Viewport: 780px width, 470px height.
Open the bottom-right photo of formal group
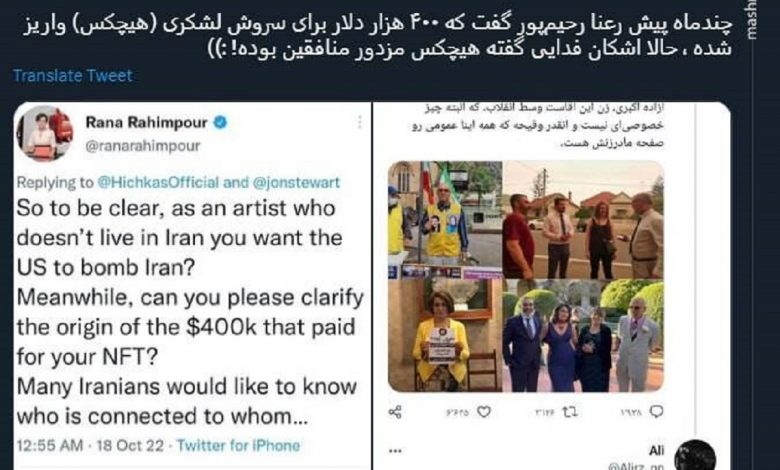click(x=584, y=336)
